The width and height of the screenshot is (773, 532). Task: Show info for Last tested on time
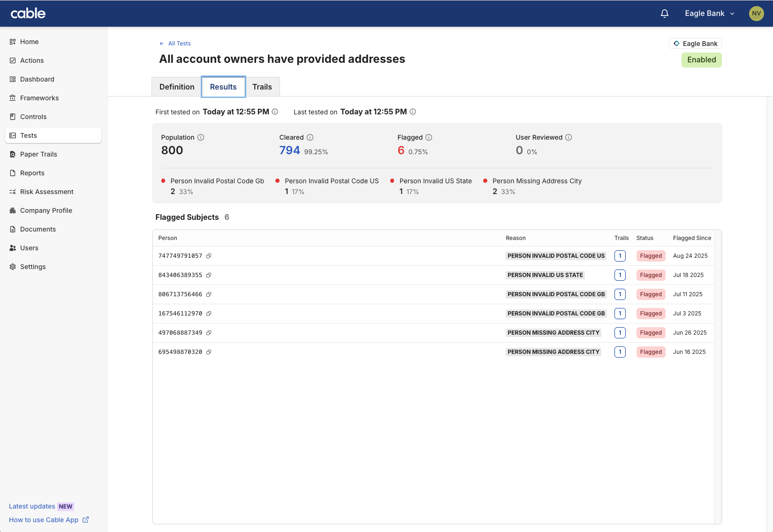tap(413, 112)
